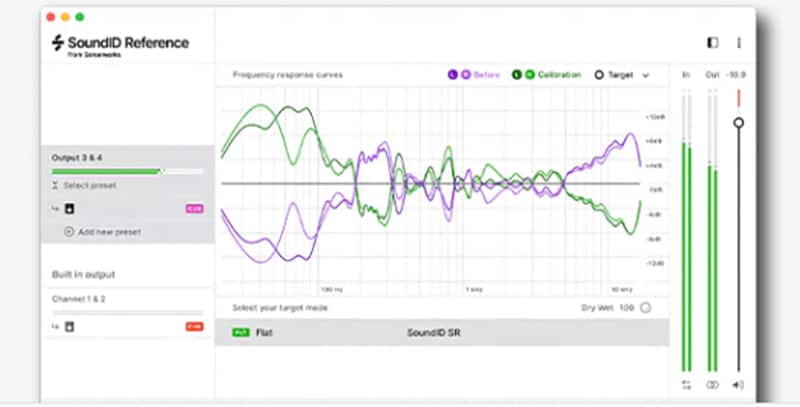The image size is (800, 407).
Task: Expand the Select your target mode section
Action: tap(280, 308)
